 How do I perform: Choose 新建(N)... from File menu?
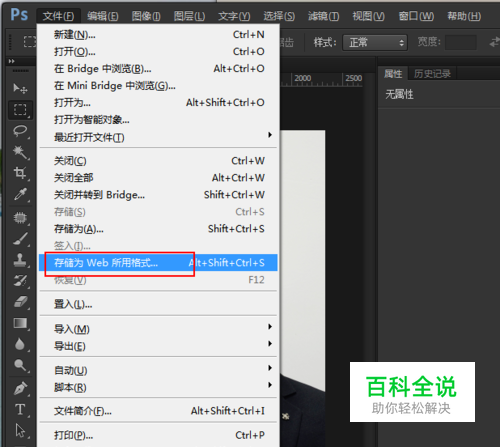click(158, 35)
